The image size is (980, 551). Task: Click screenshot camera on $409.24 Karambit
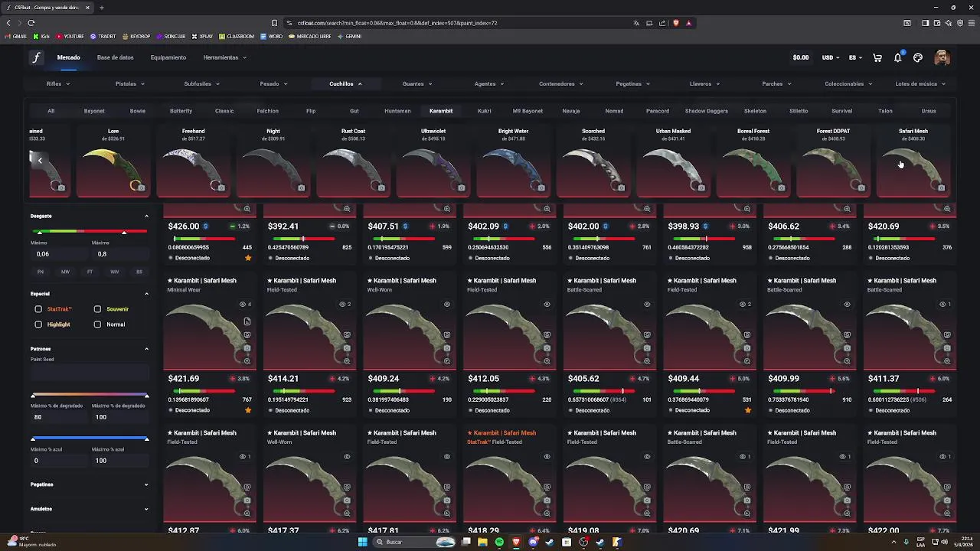[447, 347]
